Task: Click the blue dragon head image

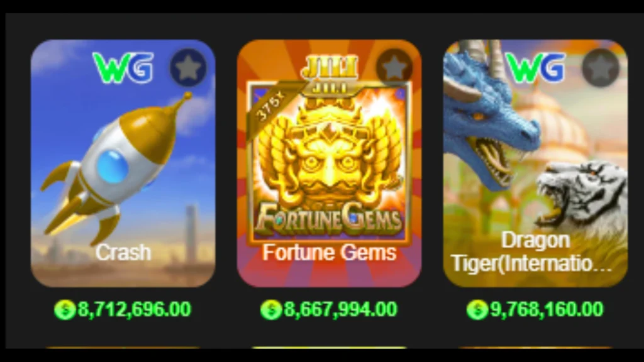Action: pos(491,119)
